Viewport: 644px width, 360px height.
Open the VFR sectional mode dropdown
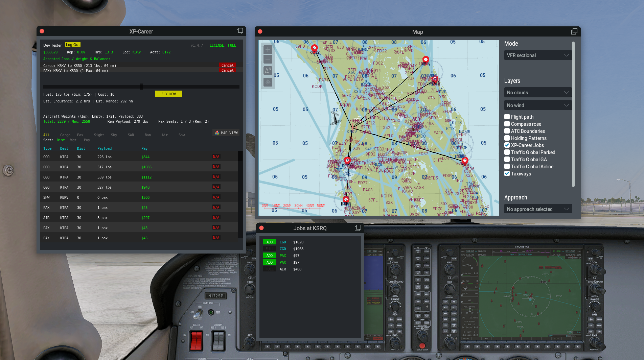click(x=537, y=55)
